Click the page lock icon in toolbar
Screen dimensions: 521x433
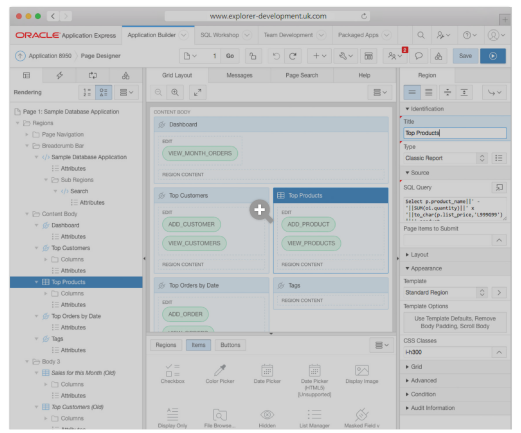pos(253,56)
